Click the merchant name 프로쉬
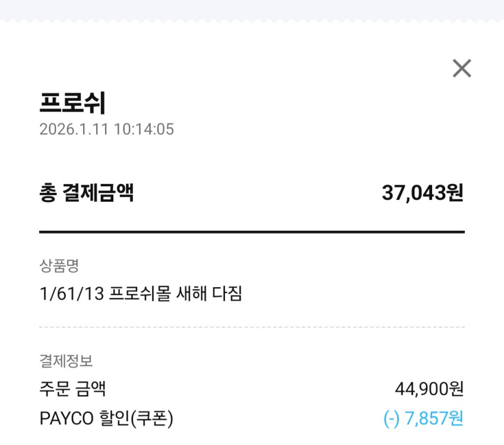504x445 pixels. pos(72,103)
